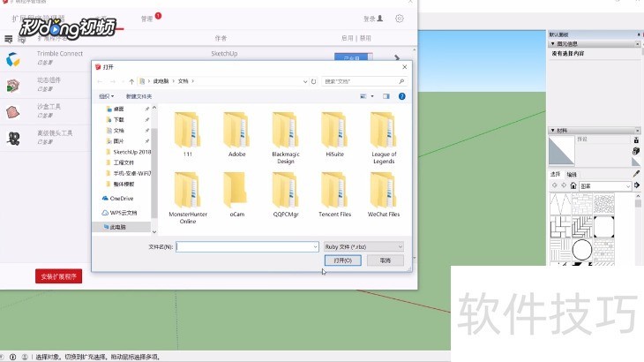Click the 登录 link

370,19
